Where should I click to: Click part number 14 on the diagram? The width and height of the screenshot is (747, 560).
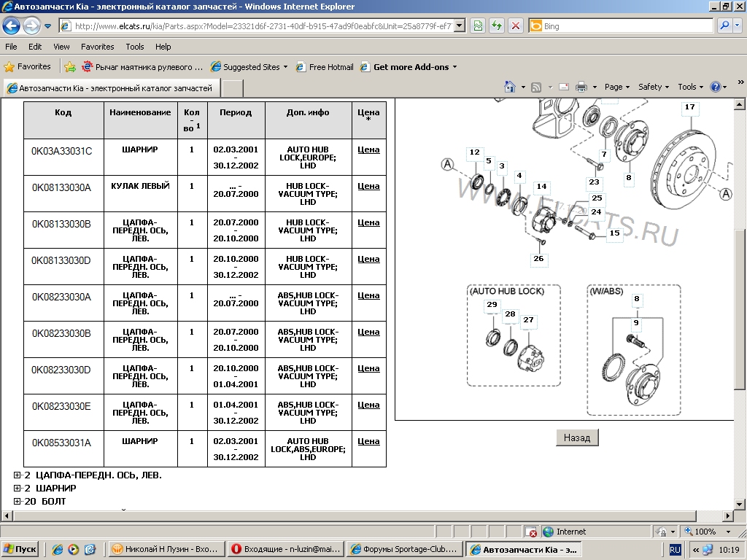click(542, 187)
